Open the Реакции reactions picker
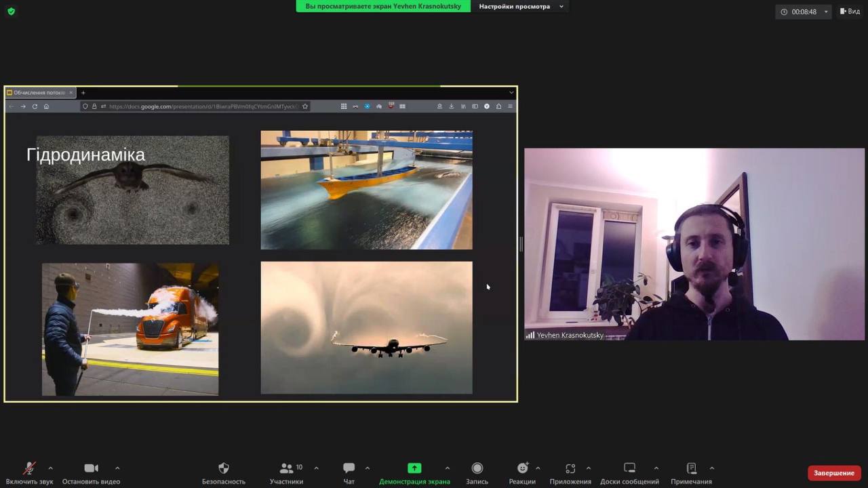The height and width of the screenshot is (488, 868). click(522, 468)
